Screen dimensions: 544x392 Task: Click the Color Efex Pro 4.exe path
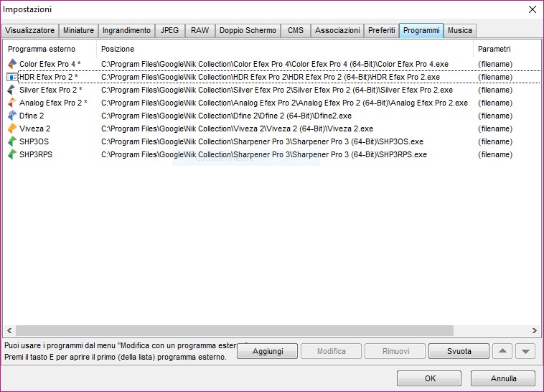275,64
